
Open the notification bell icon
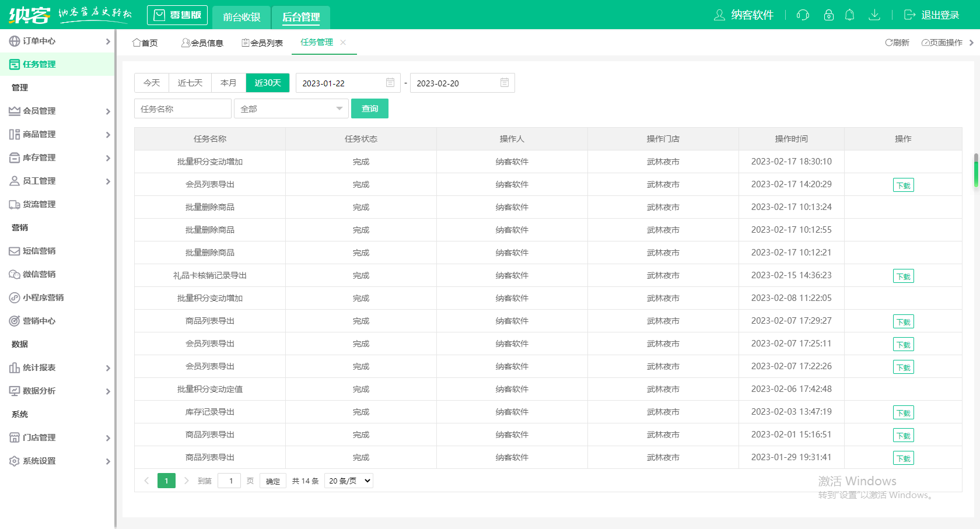(x=850, y=15)
